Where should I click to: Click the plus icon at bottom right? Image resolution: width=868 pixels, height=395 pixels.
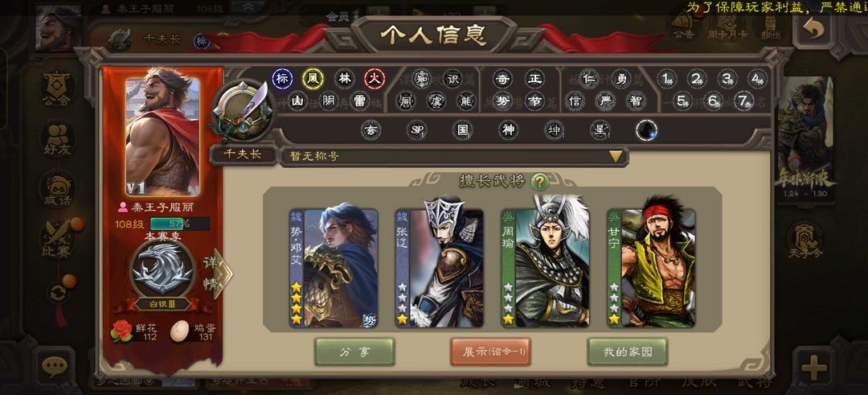[813, 368]
